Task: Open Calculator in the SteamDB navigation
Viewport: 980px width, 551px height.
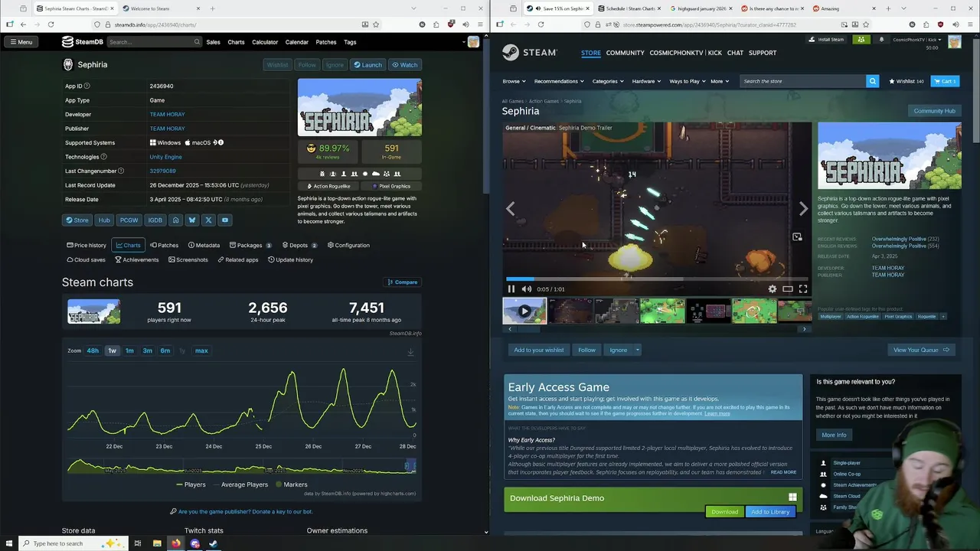Action: tap(265, 42)
